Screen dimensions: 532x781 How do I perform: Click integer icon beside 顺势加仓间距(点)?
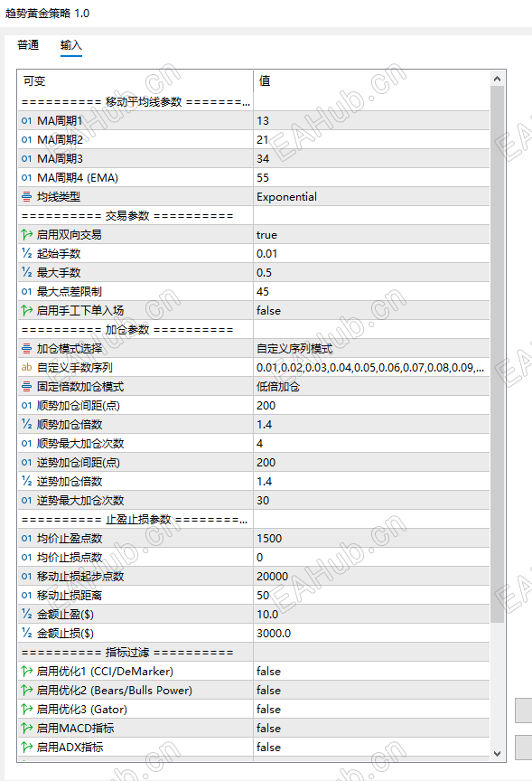26,406
